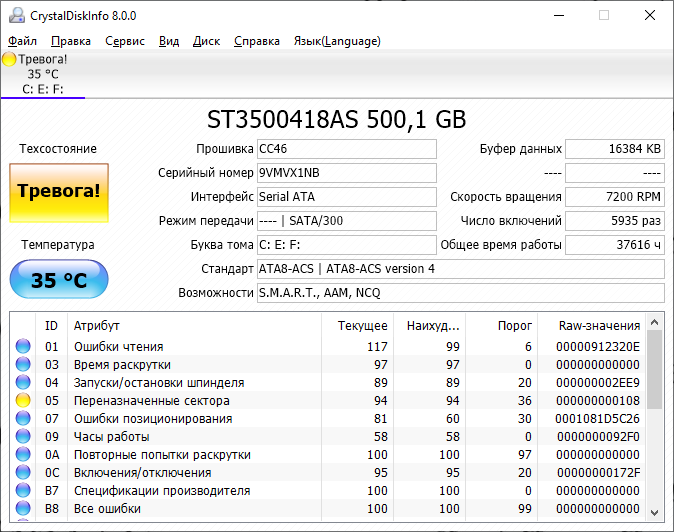This screenshot has height=532, width=674.
Task: Click blue status icon for attribute 0A
Action: click(x=23, y=455)
